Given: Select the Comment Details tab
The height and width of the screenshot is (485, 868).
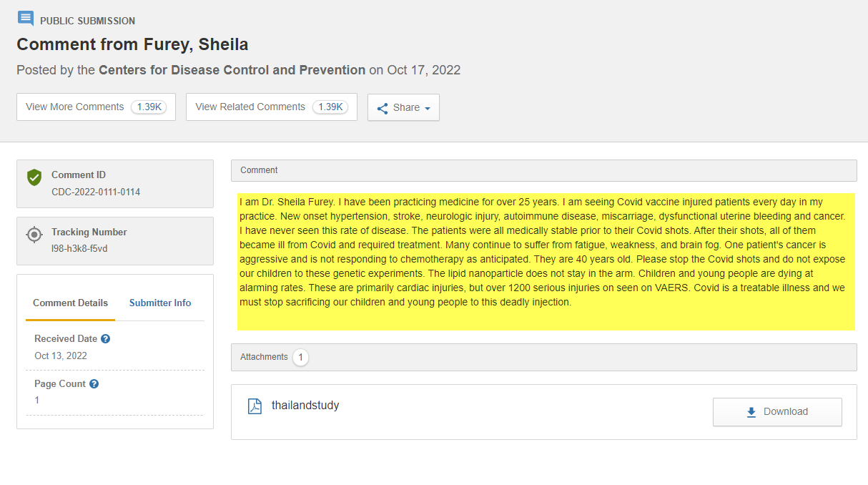Looking at the screenshot, I should tap(71, 303).
